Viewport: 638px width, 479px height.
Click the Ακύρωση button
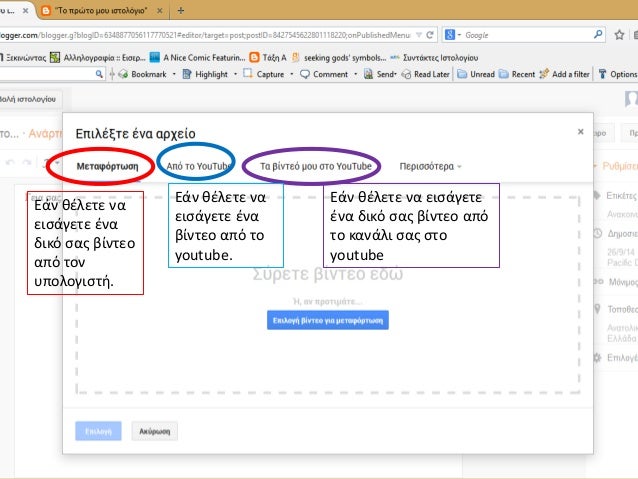(155, 431)
